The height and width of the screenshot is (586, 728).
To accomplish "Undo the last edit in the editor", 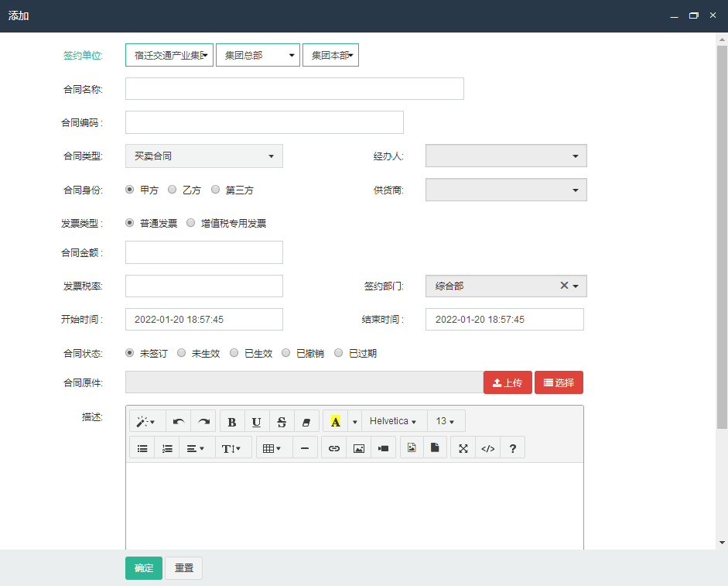I will (179, 422).
